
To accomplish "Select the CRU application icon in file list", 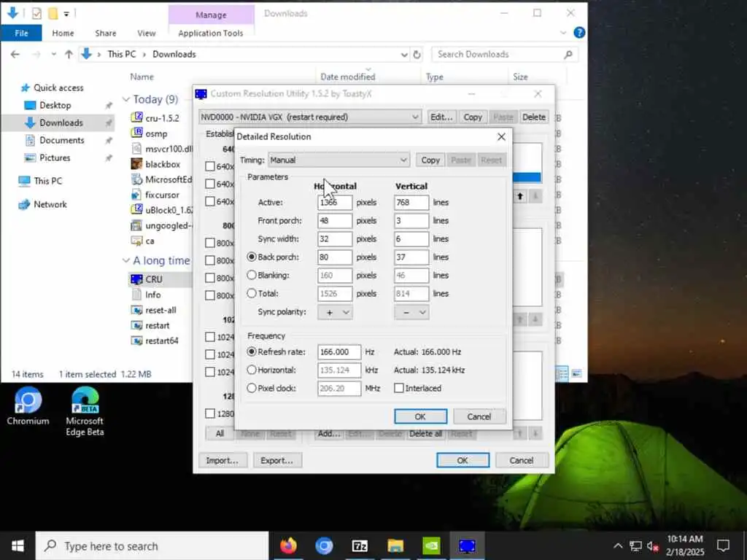I will point(136,279).
